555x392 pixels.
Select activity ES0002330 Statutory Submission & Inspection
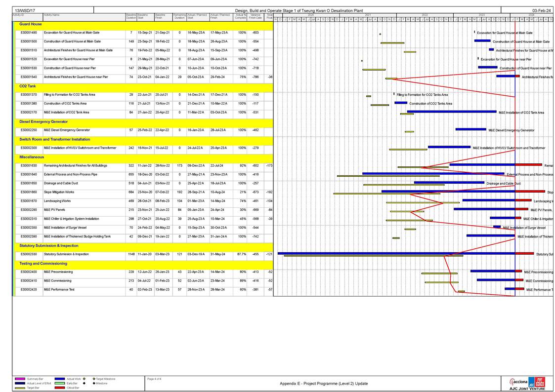pos(66,254)
